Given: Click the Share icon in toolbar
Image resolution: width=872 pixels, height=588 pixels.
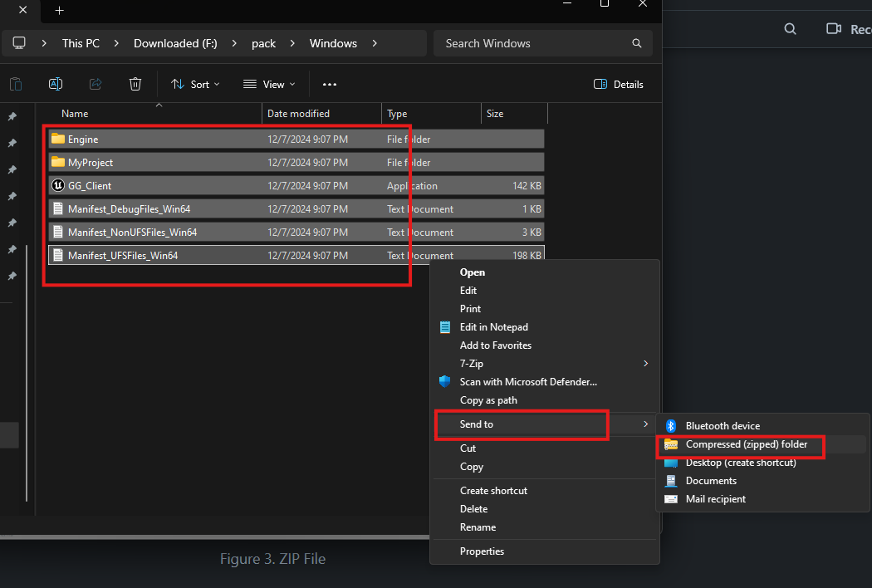Looking at the screenshot, I should coord(96,84).
